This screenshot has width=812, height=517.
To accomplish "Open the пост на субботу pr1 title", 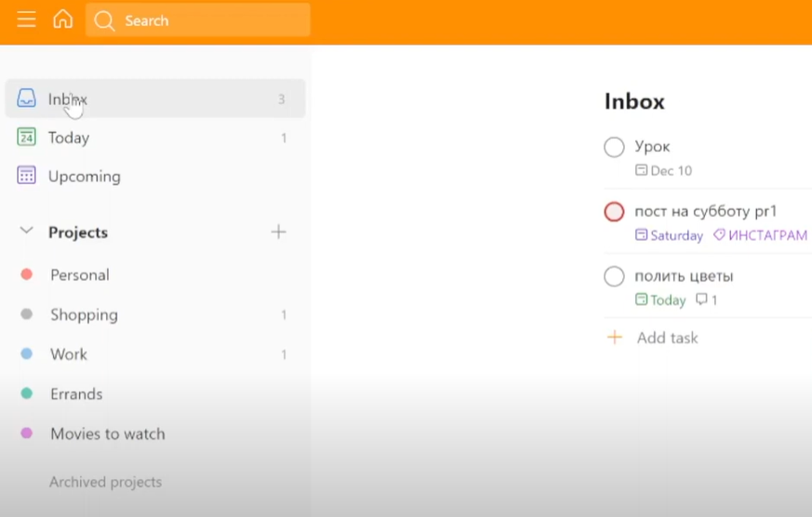I will (706, 211).
